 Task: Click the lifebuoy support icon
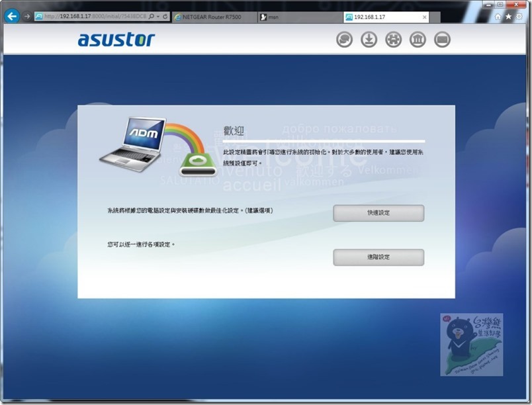click(x=393, y=40)
